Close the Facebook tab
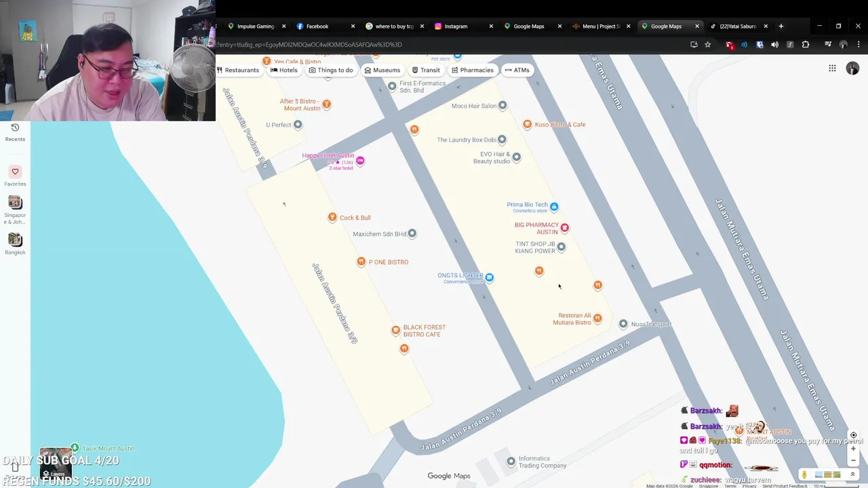 point(353,26)
